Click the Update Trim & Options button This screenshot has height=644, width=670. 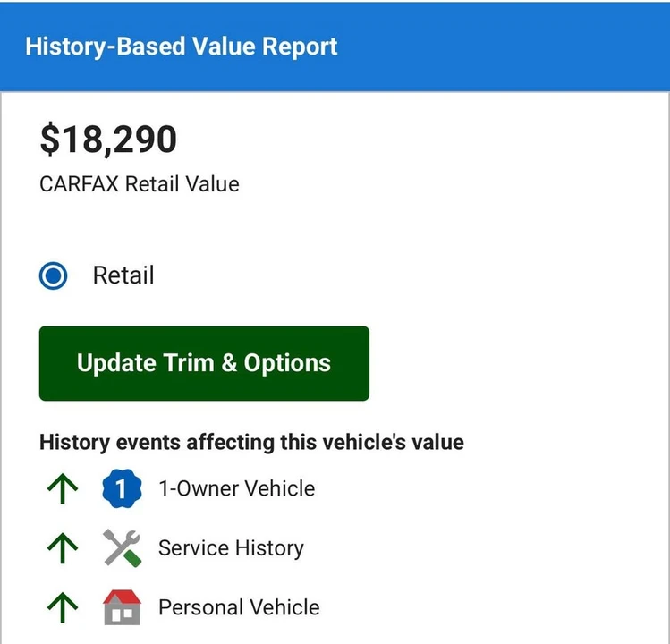(x=204, y=363)
